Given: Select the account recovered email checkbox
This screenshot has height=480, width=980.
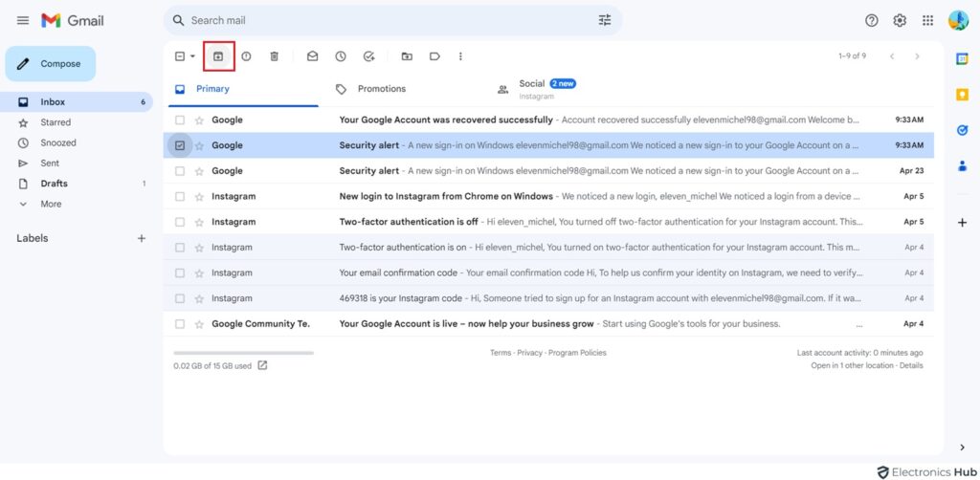Looking at the screenshot, I should [180, 120].
